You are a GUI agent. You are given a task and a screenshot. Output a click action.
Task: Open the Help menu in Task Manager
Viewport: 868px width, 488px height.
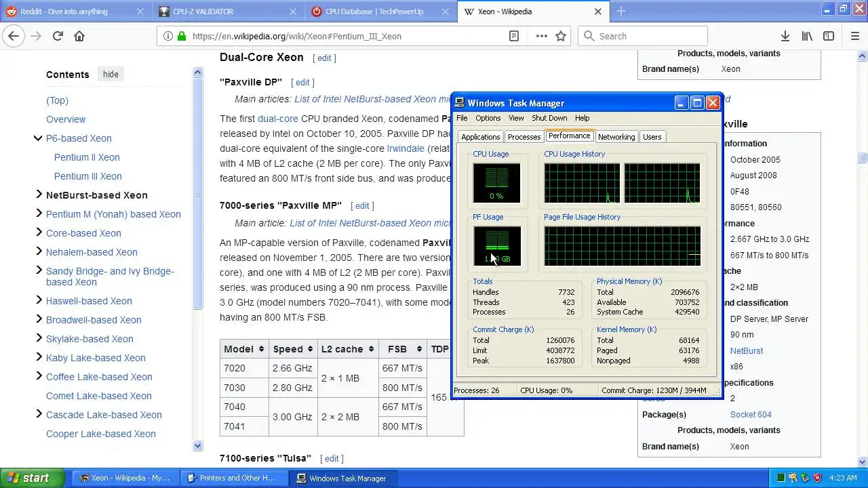click(x=582, y=118)
